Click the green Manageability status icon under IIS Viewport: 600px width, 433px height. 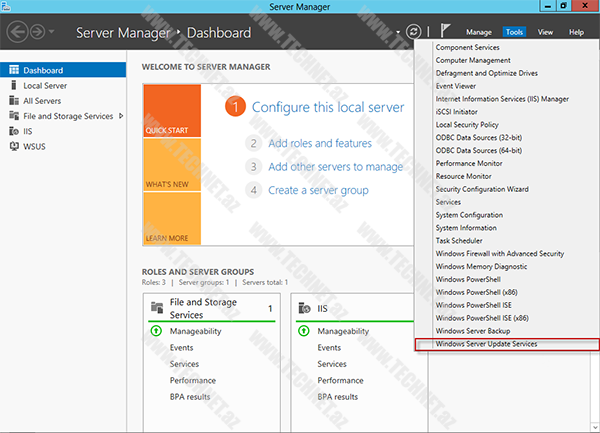pyautogui.click(x=305, y=331)
